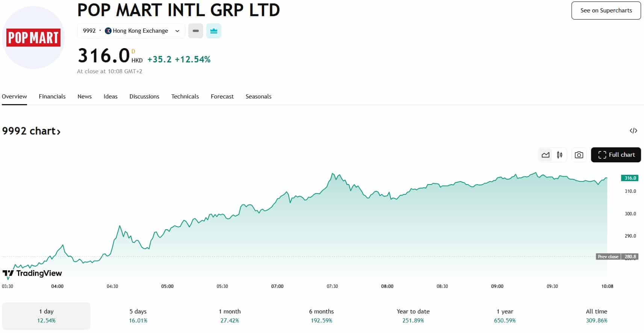
Task: Go to the Seasonals tab
Action: (x=259, y=97)
